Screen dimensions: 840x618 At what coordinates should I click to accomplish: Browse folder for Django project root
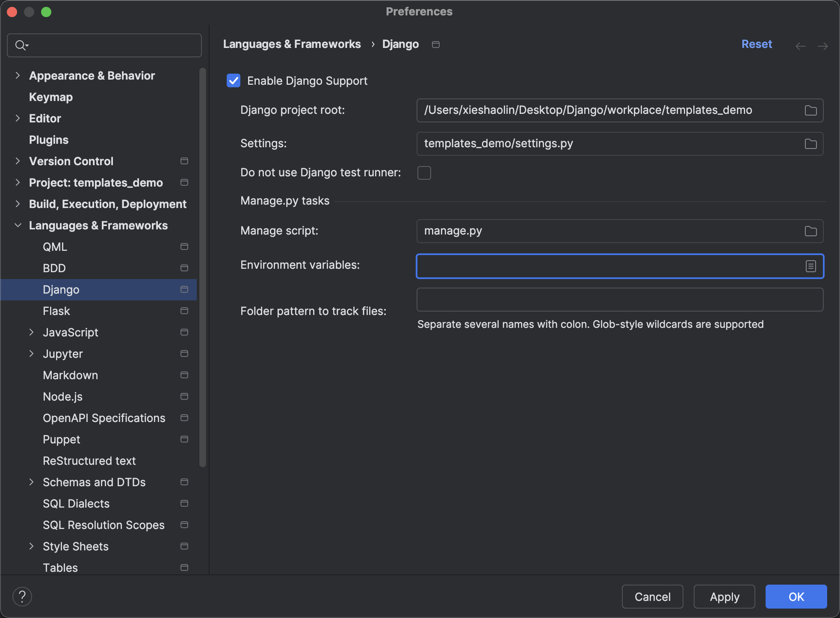click(810, 110)
